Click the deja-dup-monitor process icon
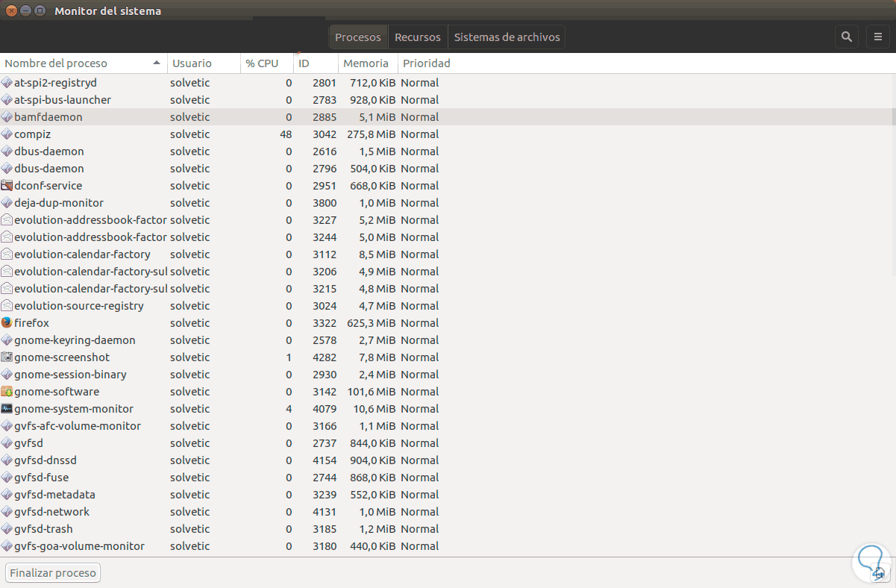This screenshot has height=588, width=896. tap(7, 203)
